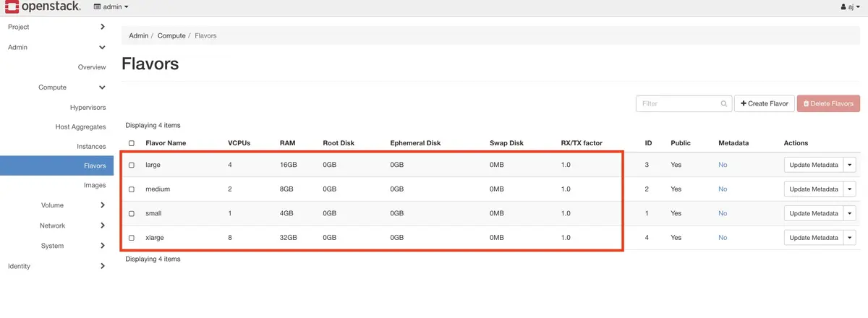The image size is (868, 318).
Task: Click the flavor name 'medium'
Action: point(158,189)
